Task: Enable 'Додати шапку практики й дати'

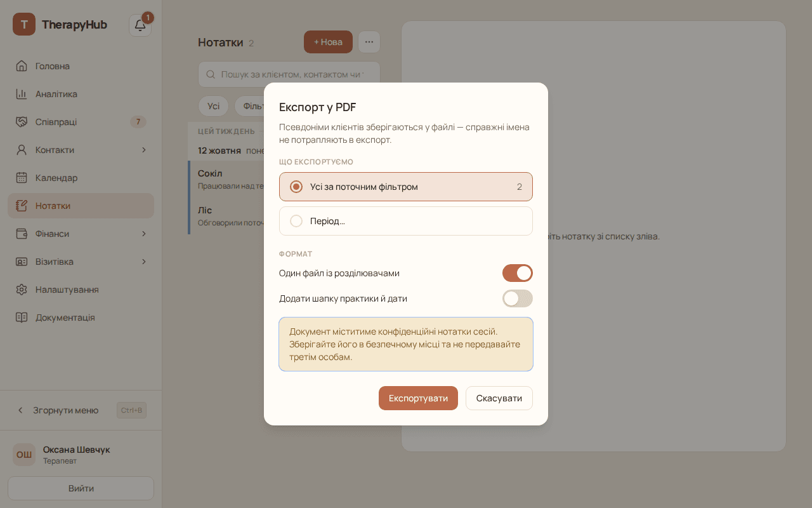Action: [518, 298]
